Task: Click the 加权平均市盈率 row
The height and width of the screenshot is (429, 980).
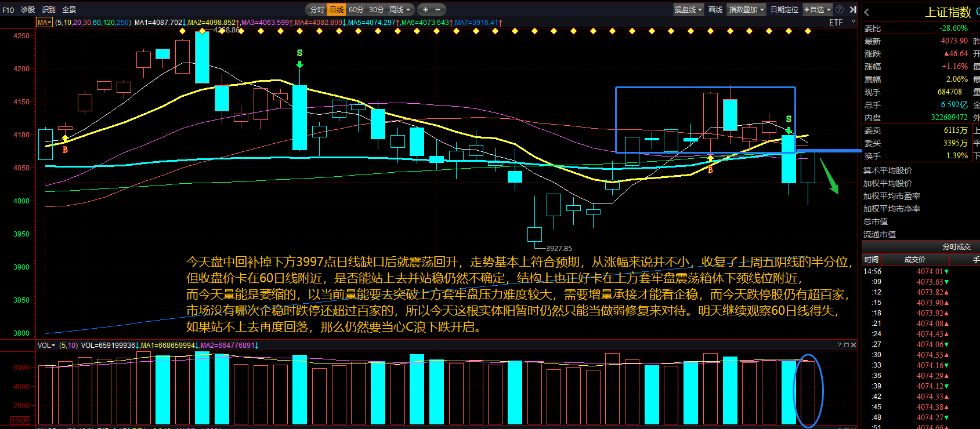Action: [x=921, y=197]
